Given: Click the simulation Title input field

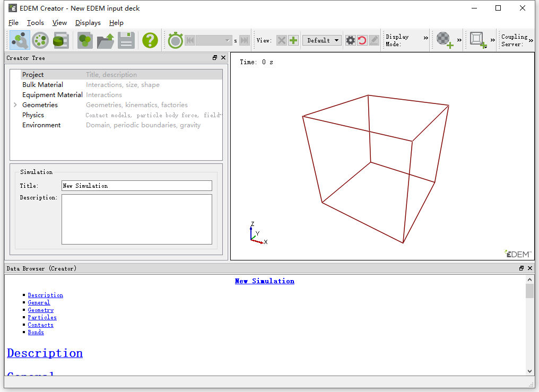Looking at the screenshot, I should tap(137, 186).
